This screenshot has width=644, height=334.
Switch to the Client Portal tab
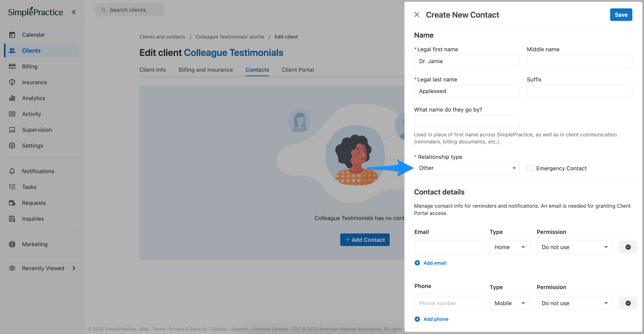[x=298, y=70]
